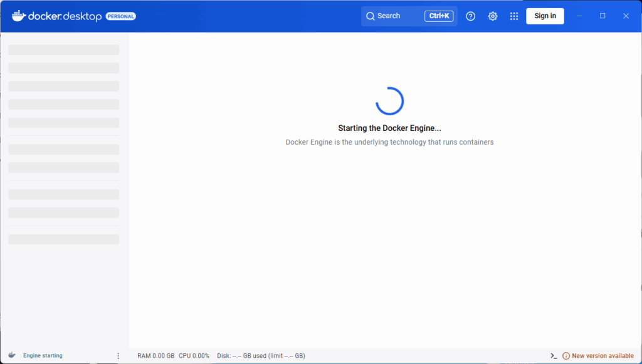Viewport: 642px width, 364px height.
Task: Maximize the Docker Desktop window
Action: [603, 16]
